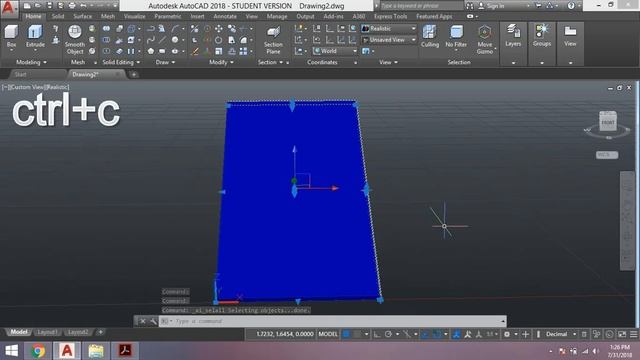Click the viewport controls label Custom View Realistic
This screenshot has height=360, width=640.
point(36,87)
